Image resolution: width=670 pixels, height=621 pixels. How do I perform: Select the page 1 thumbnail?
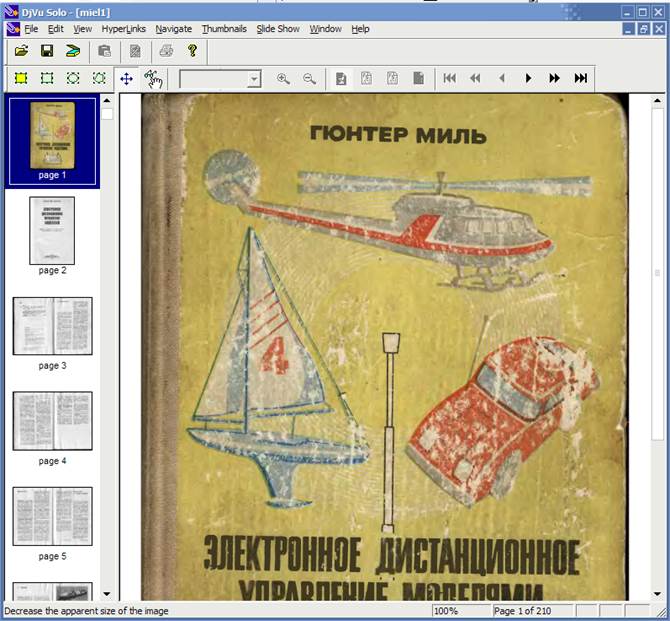52,141
